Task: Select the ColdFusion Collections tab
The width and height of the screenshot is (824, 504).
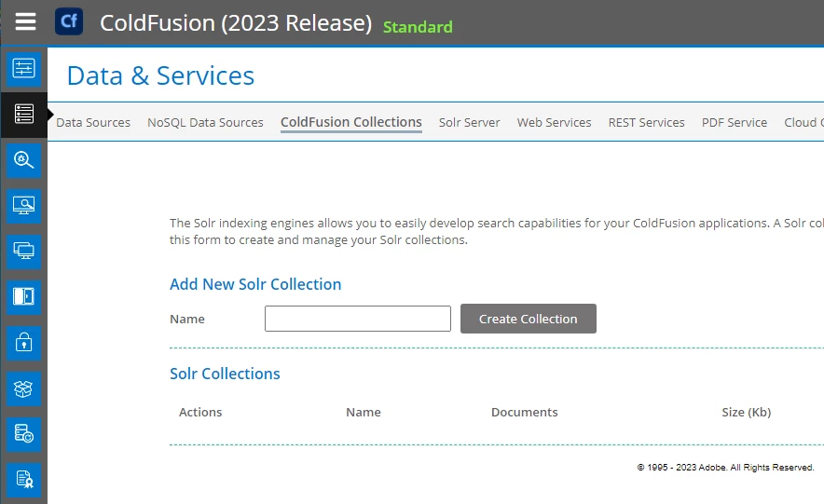Action: tap(351, 122)
